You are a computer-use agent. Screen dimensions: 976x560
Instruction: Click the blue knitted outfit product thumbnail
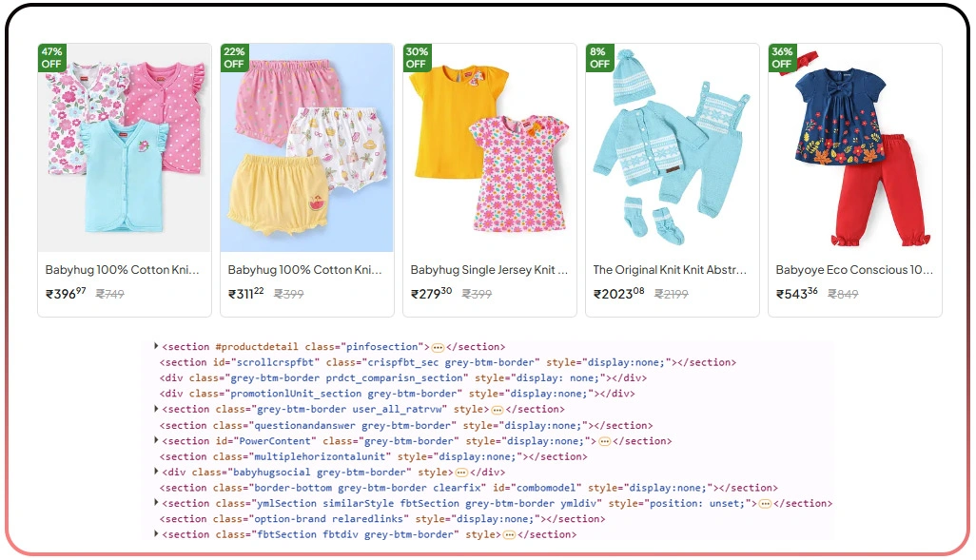[x=671, y=147]
